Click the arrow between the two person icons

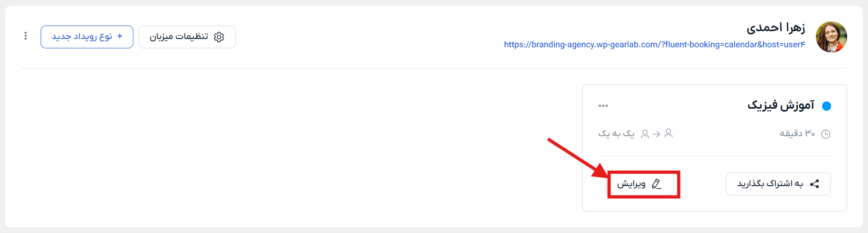coord(656,134)
